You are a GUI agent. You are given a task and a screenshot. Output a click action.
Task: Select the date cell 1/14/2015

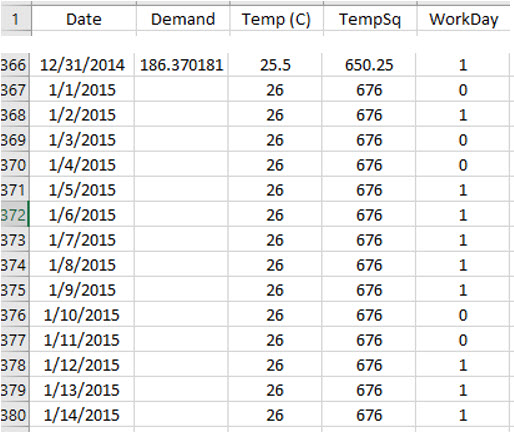pos(82,415)
